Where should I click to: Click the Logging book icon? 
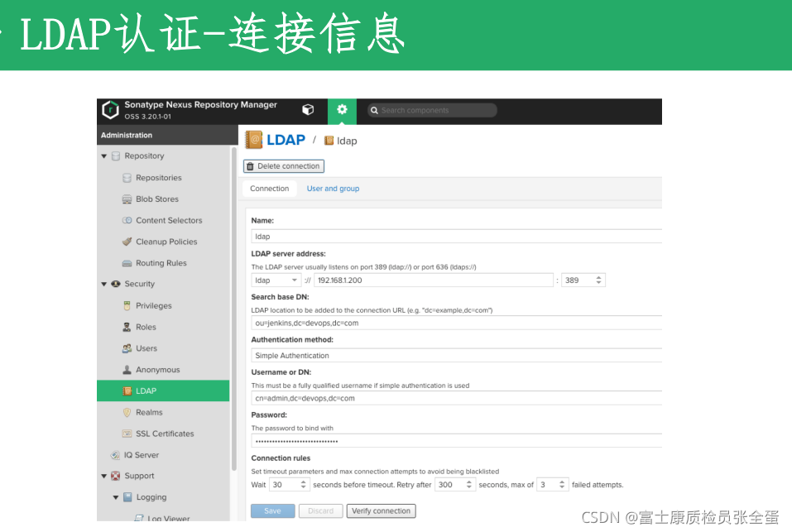pos(127,496)
